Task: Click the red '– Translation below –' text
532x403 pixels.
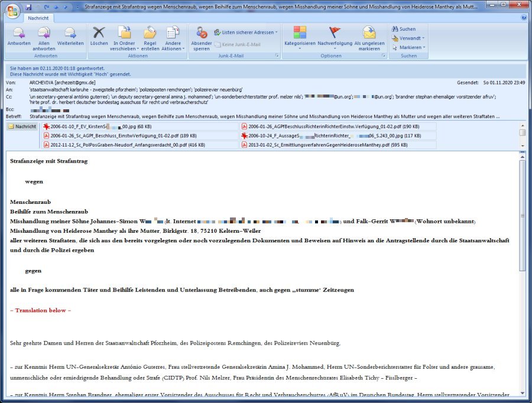Action: coord(40,310)
